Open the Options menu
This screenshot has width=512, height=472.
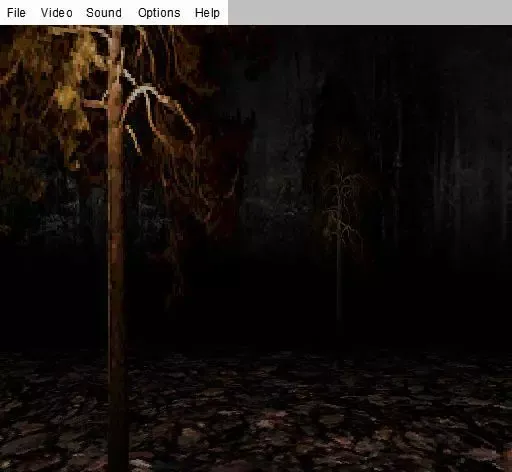pyautogui.click(x=159, y=13)
